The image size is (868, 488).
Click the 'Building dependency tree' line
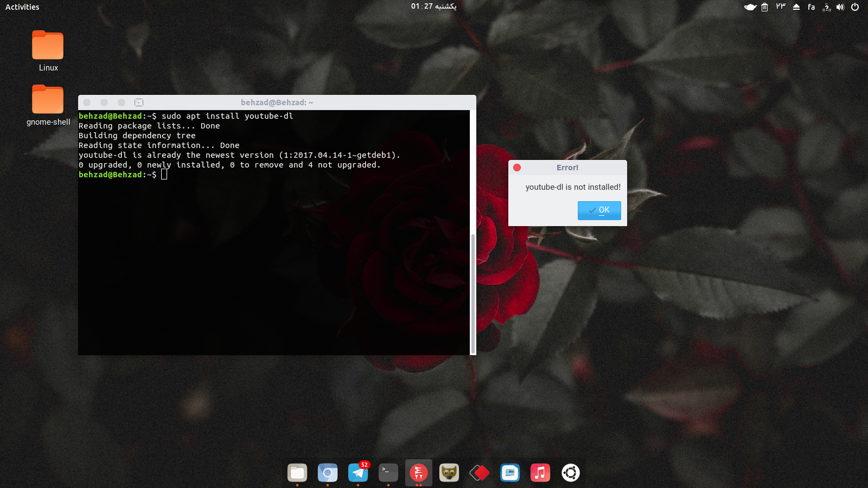[x=137, y=136]
